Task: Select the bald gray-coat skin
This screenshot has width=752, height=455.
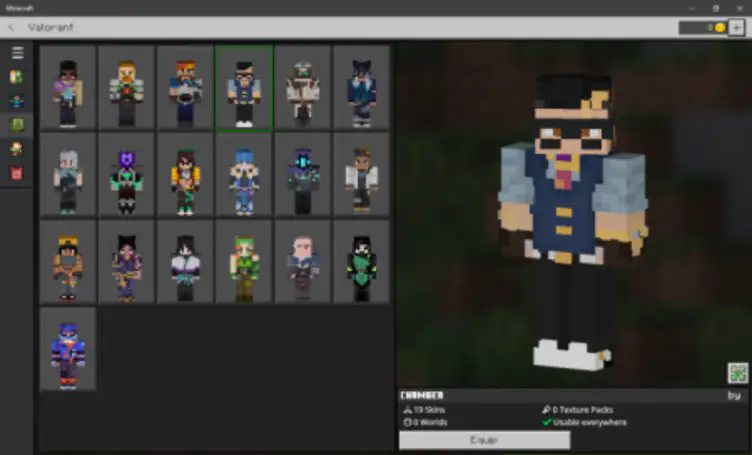Action: (303, 262)
